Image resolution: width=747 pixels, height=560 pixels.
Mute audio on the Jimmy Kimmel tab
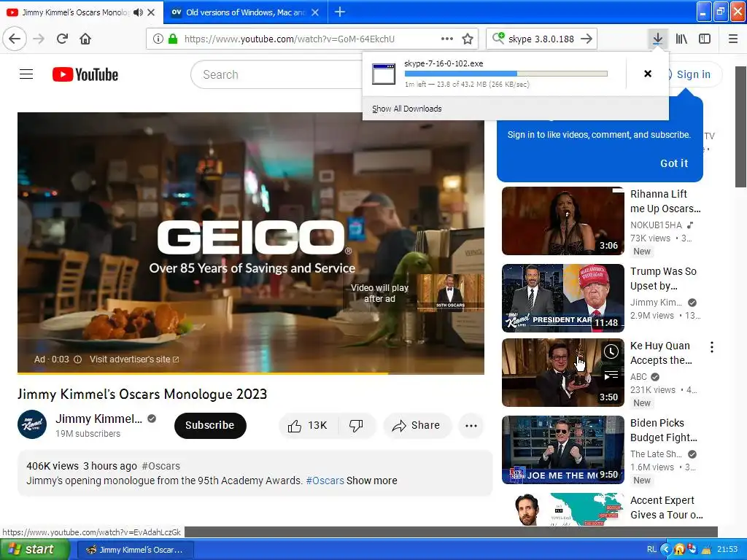click(138, 12)
